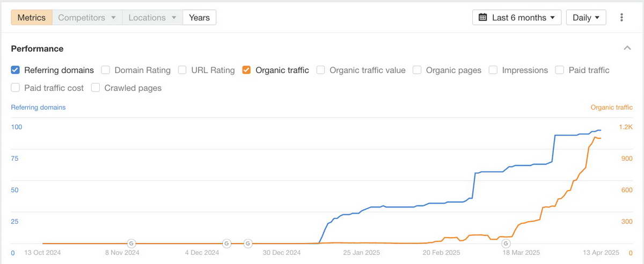Enable the Crawled pages checkbox

[96, 88]
